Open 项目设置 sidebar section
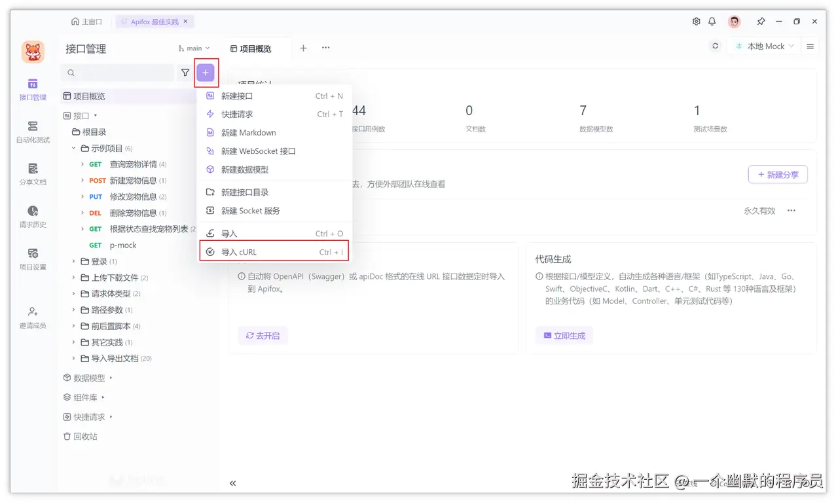Image resolution: width=838 pixels, height=504 pixels. tap(33, 259)
